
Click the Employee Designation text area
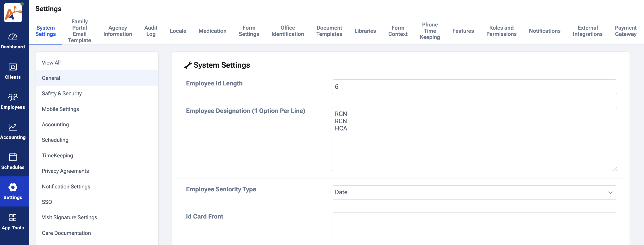tap(474, 139)
